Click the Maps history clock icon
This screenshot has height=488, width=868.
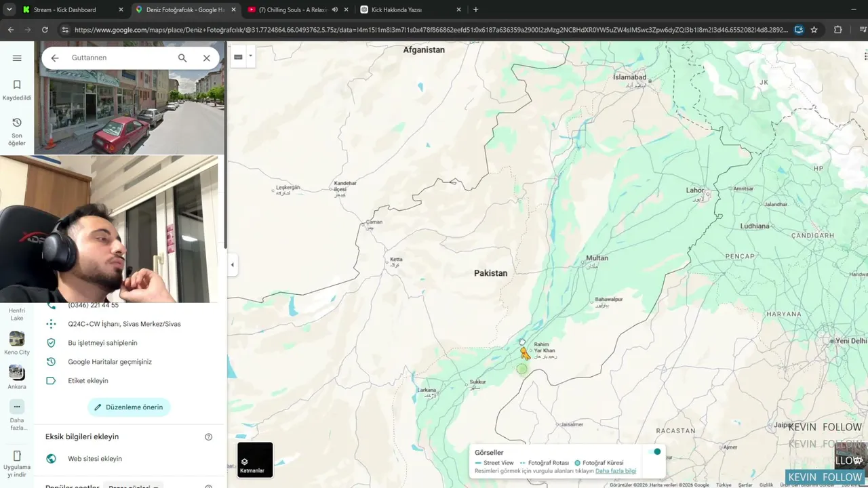51,362
